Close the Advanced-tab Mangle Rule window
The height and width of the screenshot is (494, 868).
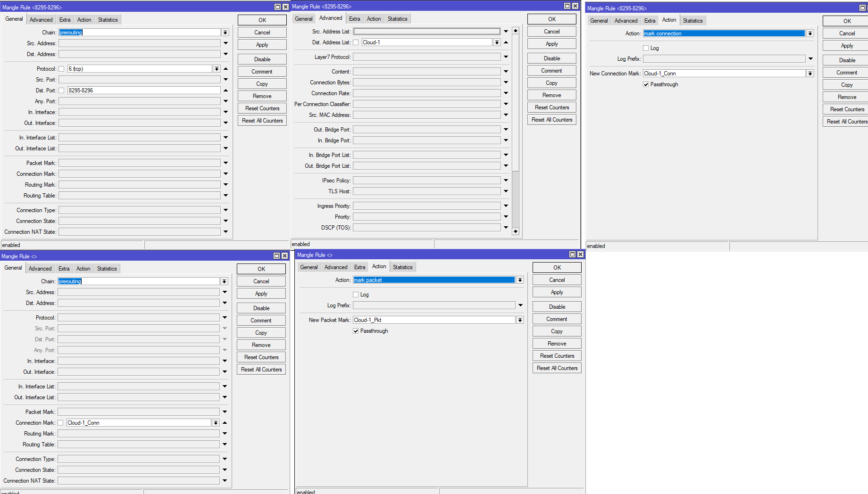tap(575, 6)
